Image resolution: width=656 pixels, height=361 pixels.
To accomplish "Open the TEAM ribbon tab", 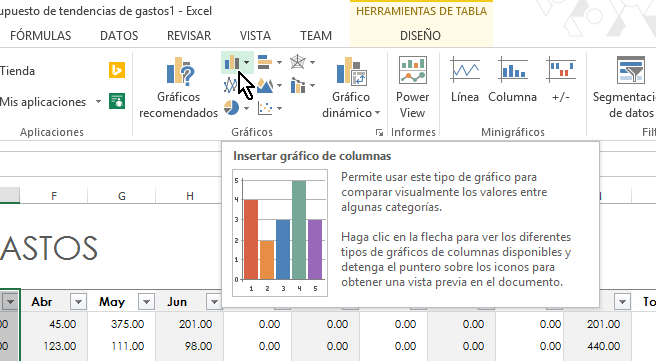I will pyautogui.click(x=315, y=36).
